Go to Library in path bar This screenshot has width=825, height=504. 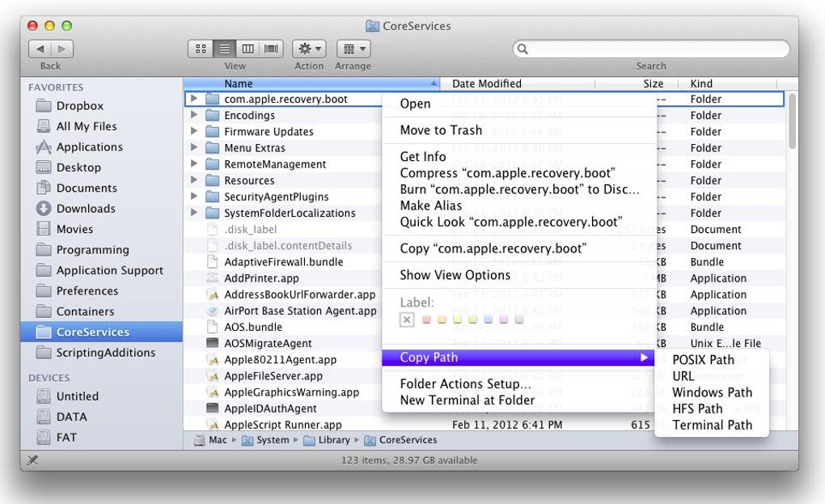point(328,440)
